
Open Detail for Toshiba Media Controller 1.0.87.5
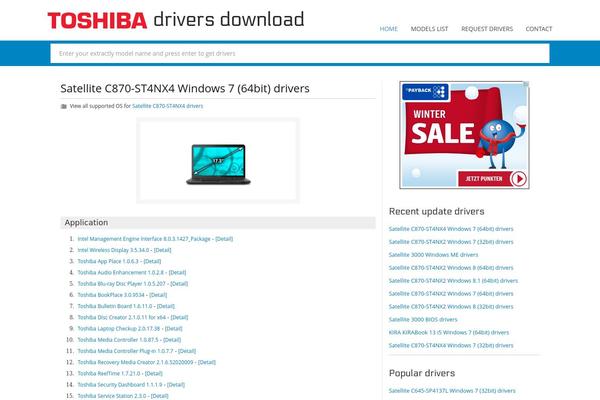pyautogui.click(x=172, y=340)
